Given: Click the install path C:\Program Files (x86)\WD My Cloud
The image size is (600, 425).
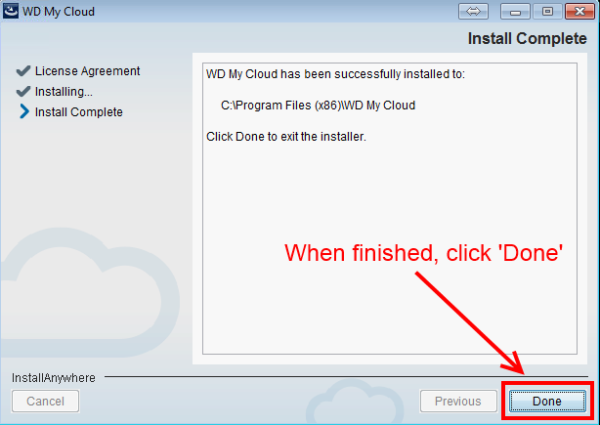Looking at the screenshot, I should click(x=318, y=105).
